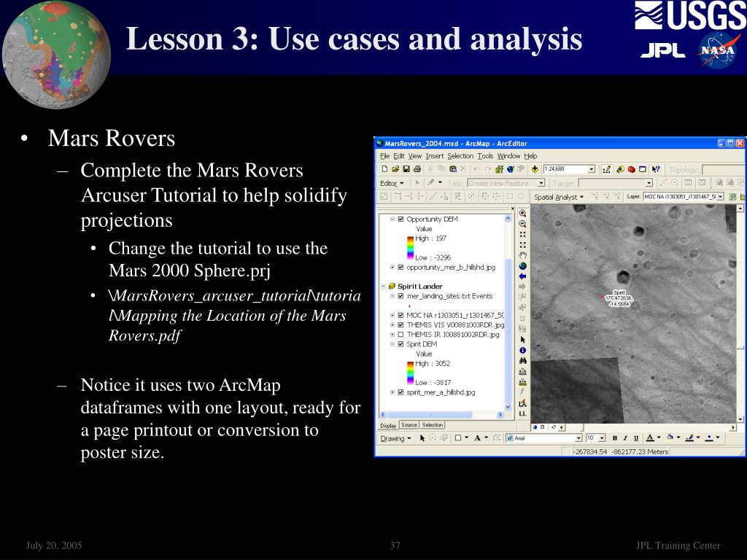747x560 pixels.
Task: Open the Insert menu
Action: coord(435,156)
